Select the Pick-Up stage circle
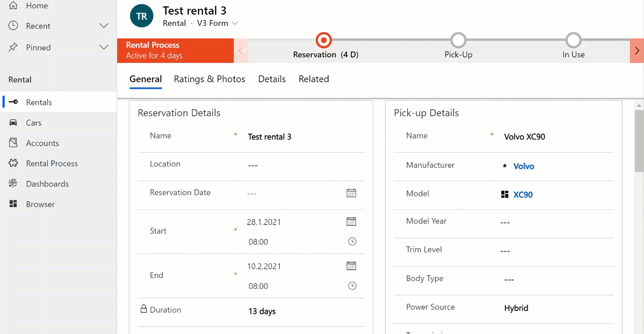 click(x=458, y=40)
